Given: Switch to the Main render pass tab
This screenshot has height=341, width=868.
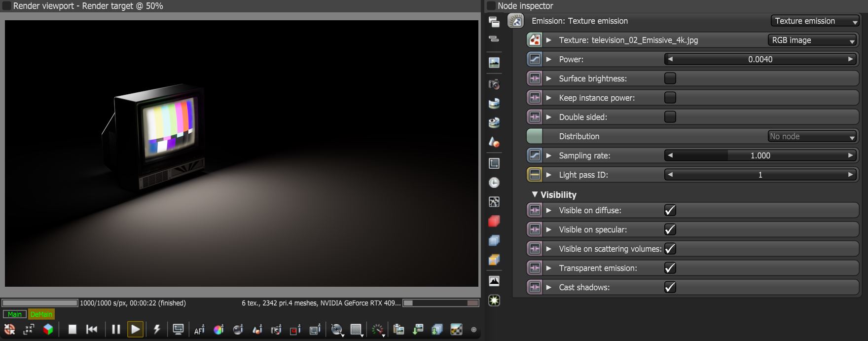Looking at the screenshot, I should [x=15, y=314].
